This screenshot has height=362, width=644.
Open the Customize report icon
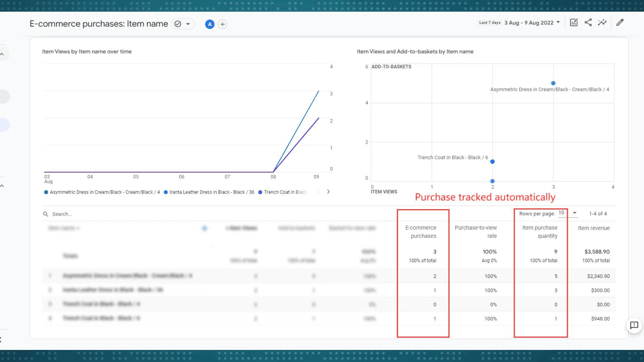click(574, 23)
